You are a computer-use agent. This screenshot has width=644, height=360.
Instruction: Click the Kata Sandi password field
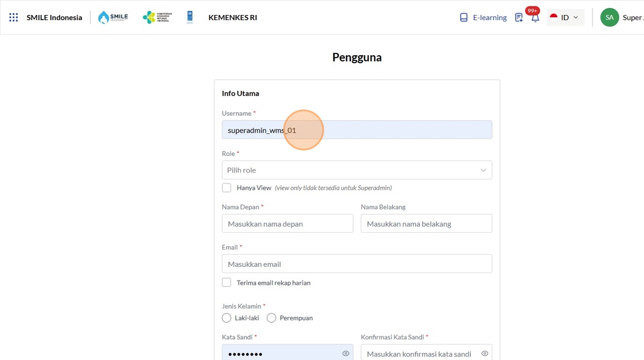coord(287,353)
